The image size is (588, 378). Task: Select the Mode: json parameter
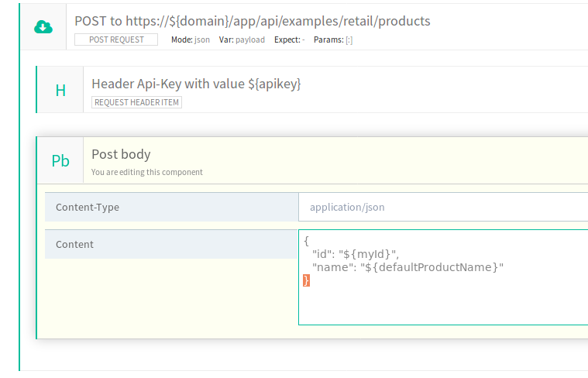coord(190,40)
